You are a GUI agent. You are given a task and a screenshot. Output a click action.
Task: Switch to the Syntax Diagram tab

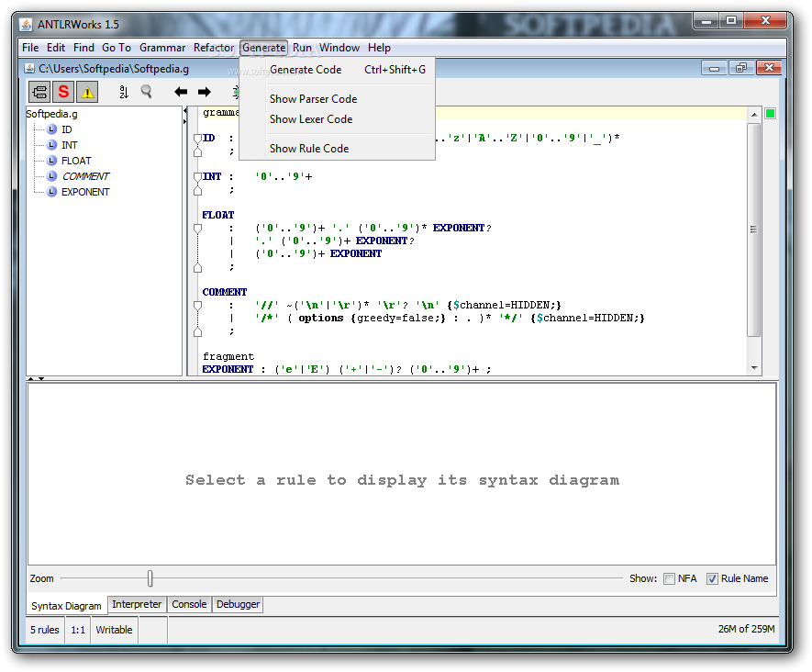point(66,606)
